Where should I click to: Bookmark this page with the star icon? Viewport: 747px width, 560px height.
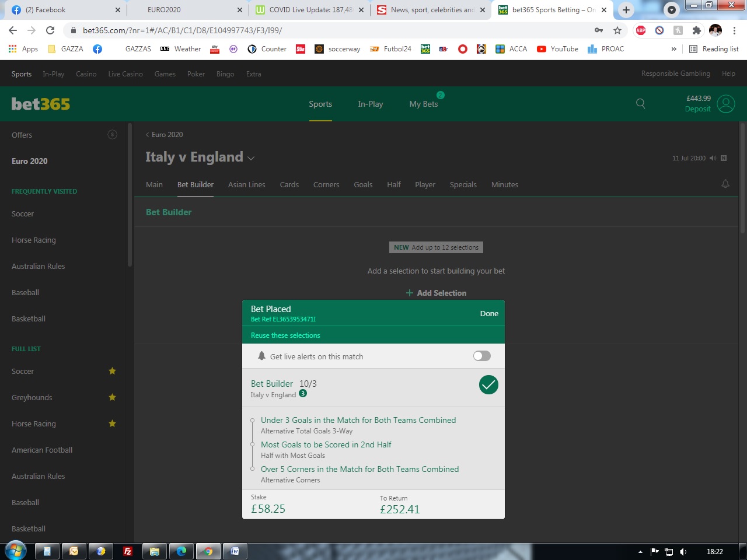pyautogui.click(x=617, y=30)
